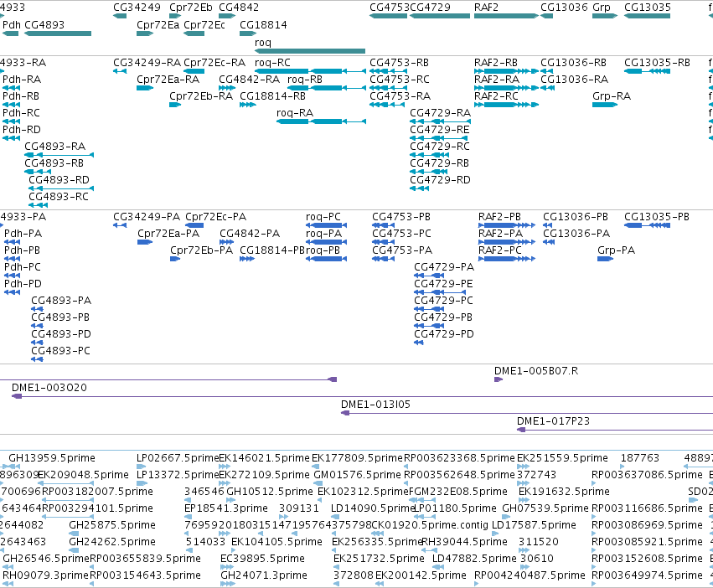Viewport: 713px width, 588px height.
Task: Select the DME1-003O20 BAC clone label
Action: pyautogui.click(x=49, y=388)
